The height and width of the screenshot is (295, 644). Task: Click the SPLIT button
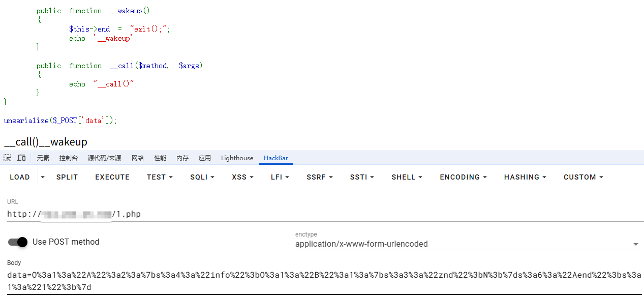click(67, 177)
